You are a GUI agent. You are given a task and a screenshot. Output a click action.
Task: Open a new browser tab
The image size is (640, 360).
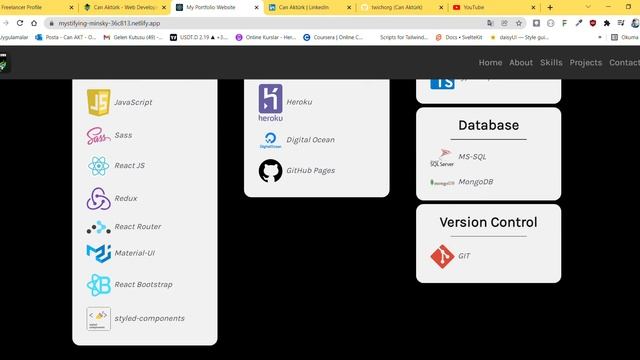[x=550, y=7]
